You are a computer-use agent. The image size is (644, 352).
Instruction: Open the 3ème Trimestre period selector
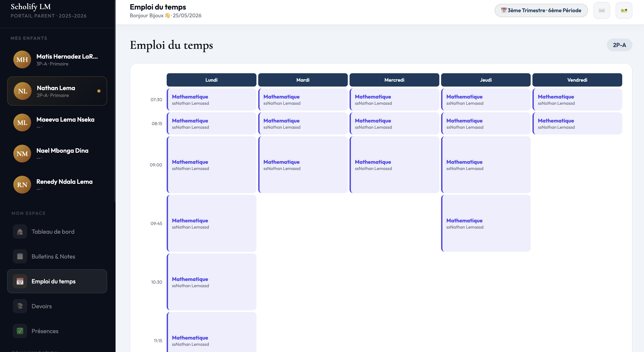point(541,10)
